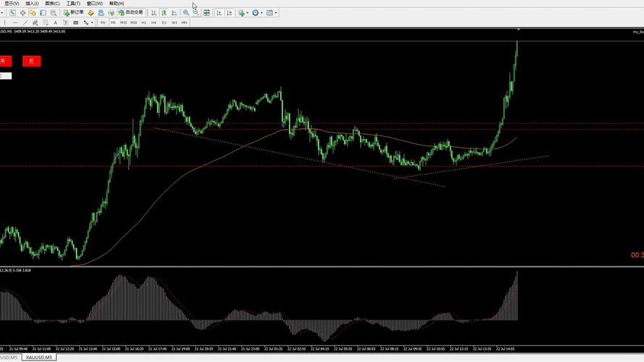The image size is (644, 362).
Task: Zoom out on the chart
Action: coord(196,12)
